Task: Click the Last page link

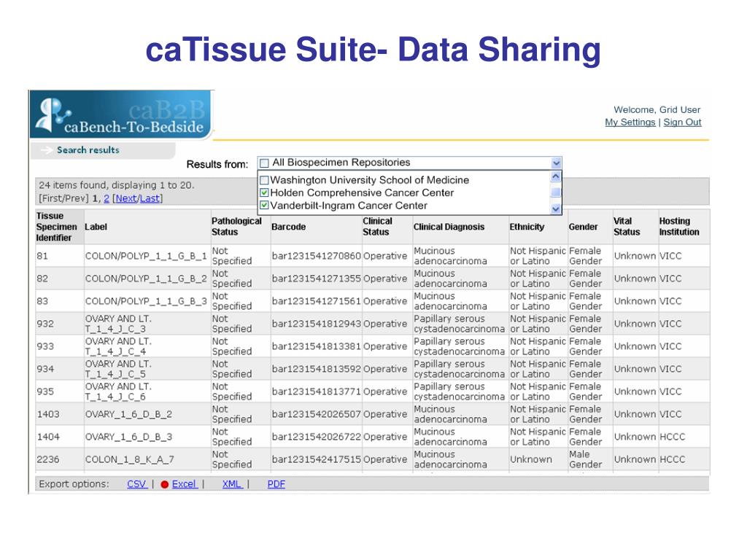Action: pyautogui.click(x=149, y=198)
